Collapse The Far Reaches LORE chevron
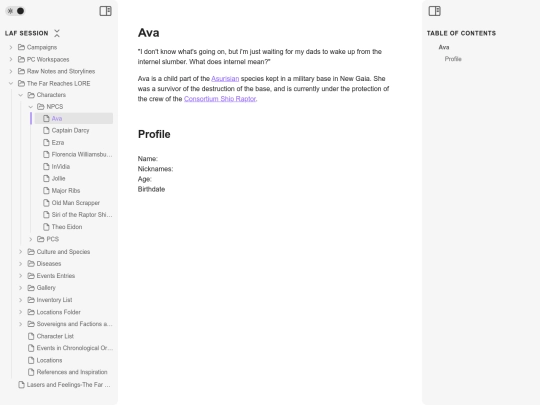The image size is (540, 405). (11, 83)
